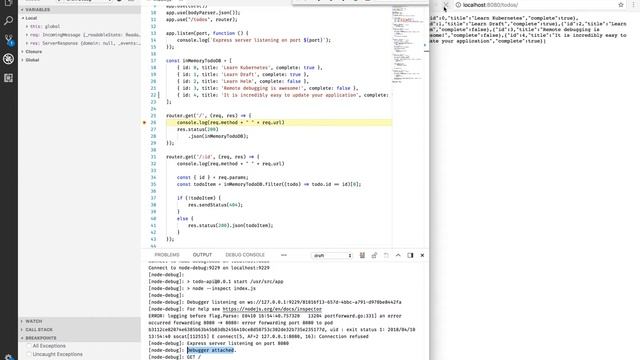Stop page loading in the browser window

coord(445,5)
